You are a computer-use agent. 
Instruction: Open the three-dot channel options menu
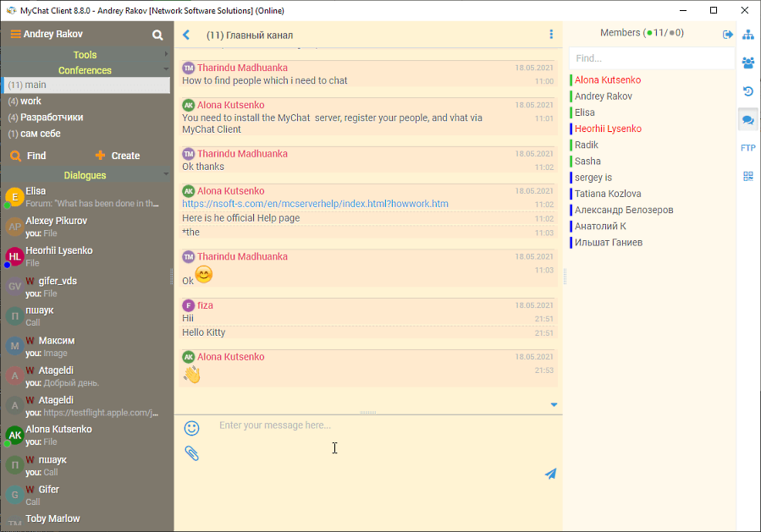[x=551, y=35]
